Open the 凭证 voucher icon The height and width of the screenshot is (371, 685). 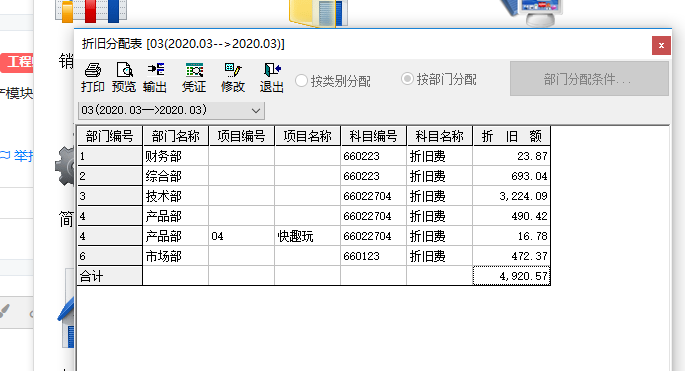[194, 77]
